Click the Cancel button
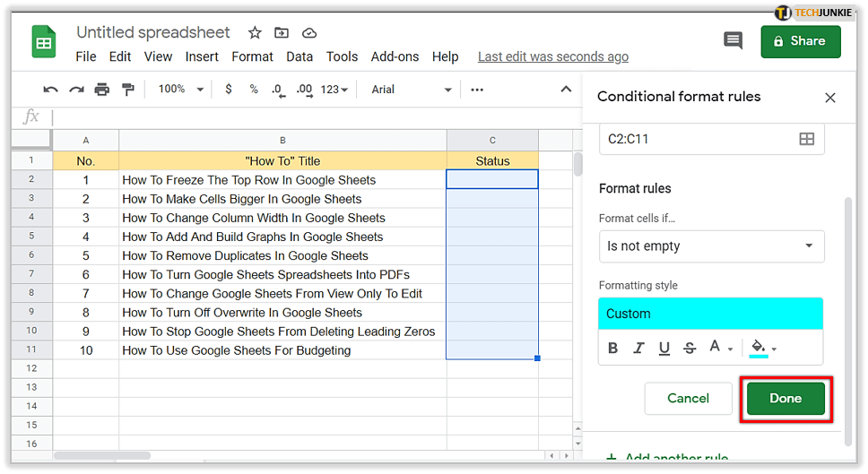 click(x=688, y=399)
